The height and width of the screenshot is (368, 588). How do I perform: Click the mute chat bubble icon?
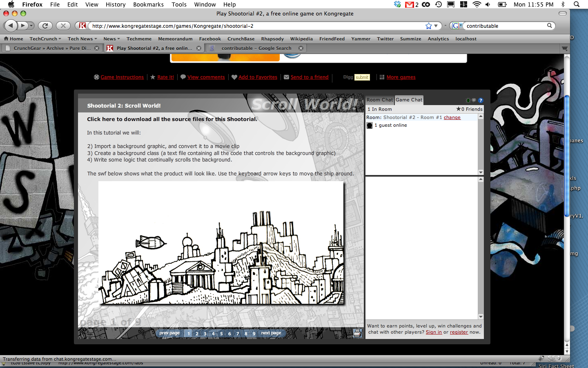[474, 100]
